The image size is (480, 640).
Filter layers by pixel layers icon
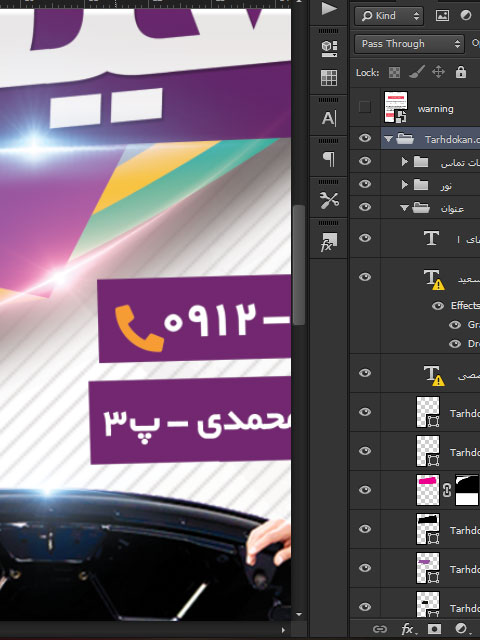[x=442, y=16]
